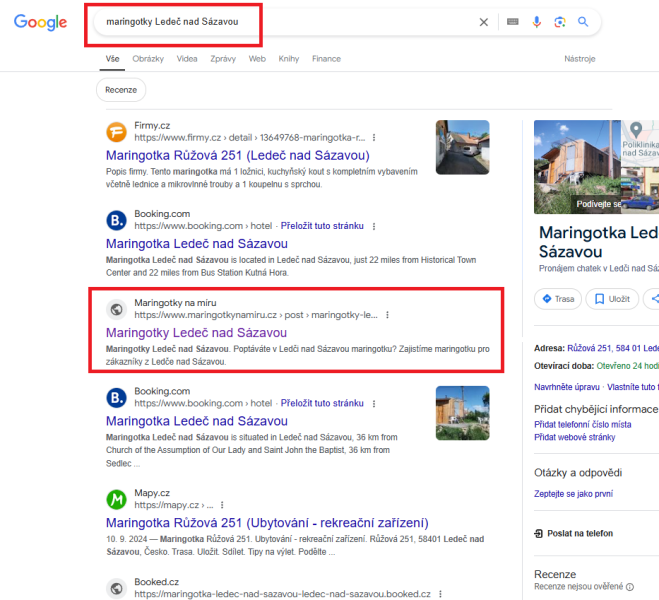The image size is (659, 600).
Task: Click Přeložit tuto stránku on the first Booking.com result
Action: tap(322, 226)
